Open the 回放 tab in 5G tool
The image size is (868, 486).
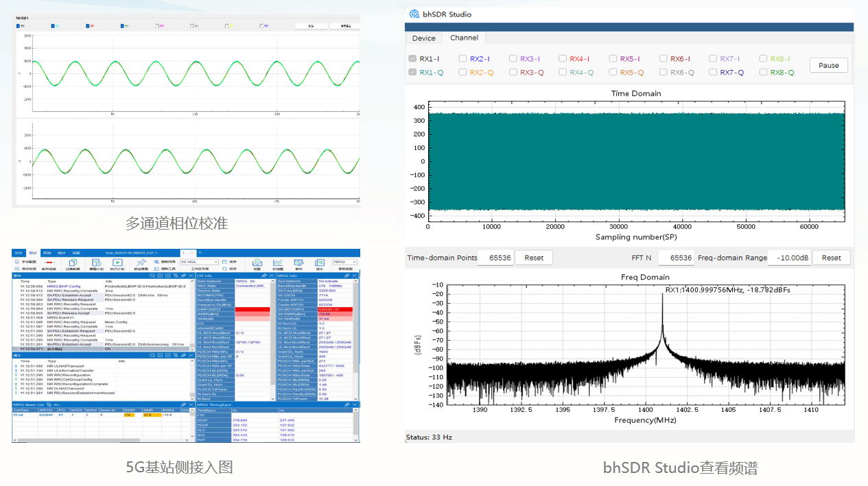[x=48, y=252]
